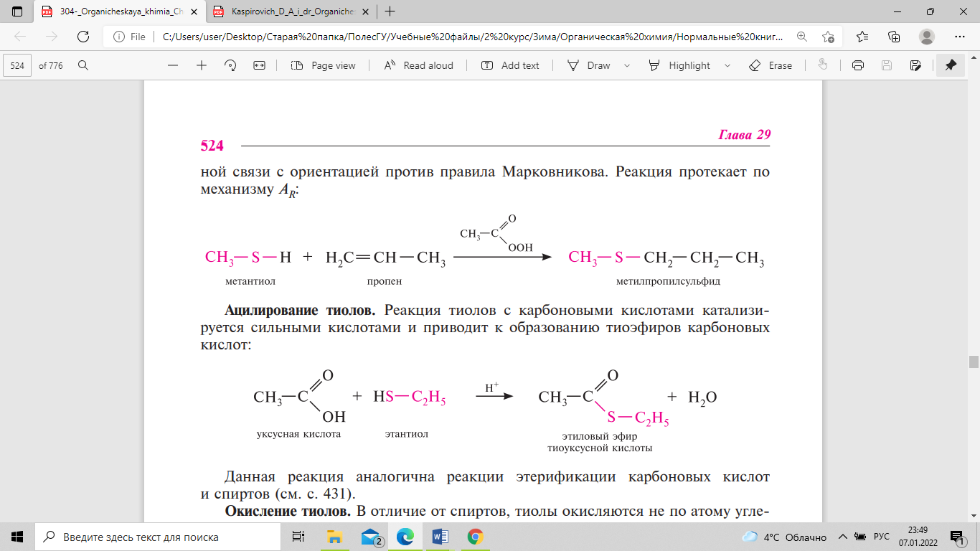Fit the PDF page to width
The width and height of the screenshot is (980, 551).
pos(260,65)
